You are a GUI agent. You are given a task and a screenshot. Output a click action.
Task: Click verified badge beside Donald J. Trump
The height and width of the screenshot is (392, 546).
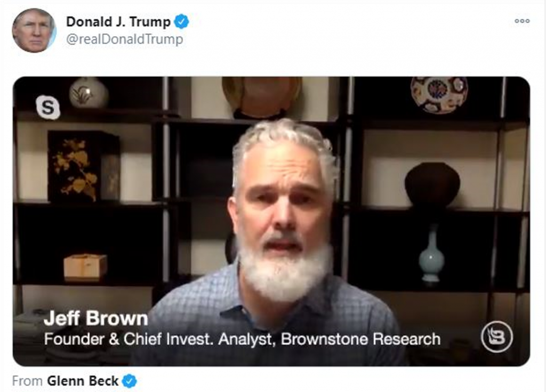pos(181,21)
